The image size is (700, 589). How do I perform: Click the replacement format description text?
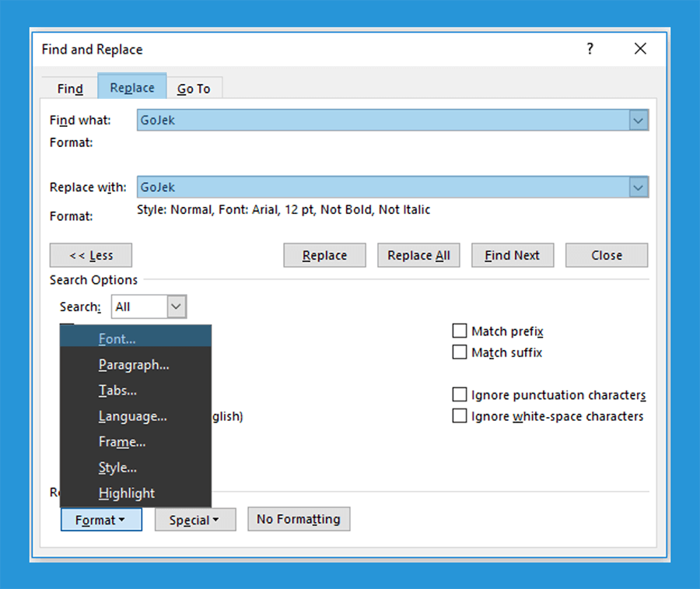tap(283, 209)
